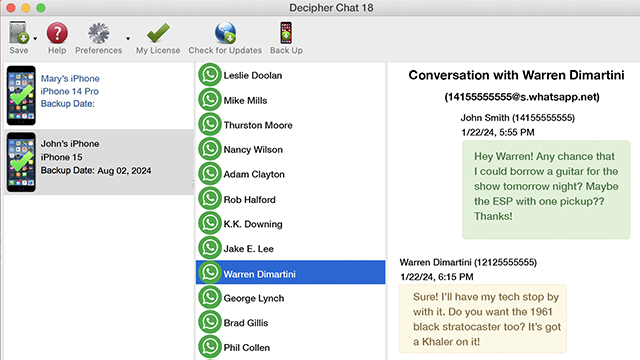The height and width of the screenshot is (360, 640).
Task: Click the "Warren Dimartini (12125555555)" sender label
Action: tap(468, 262)
